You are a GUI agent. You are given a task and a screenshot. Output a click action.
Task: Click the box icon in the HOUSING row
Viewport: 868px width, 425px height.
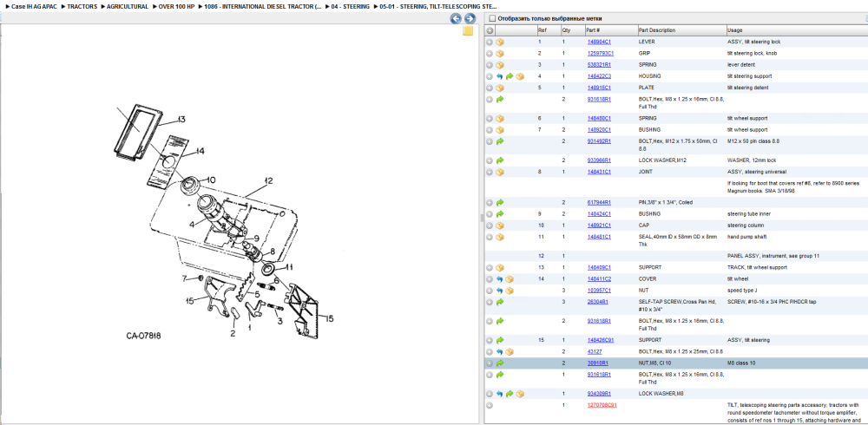pyautogui.click(x=520, y=76)
